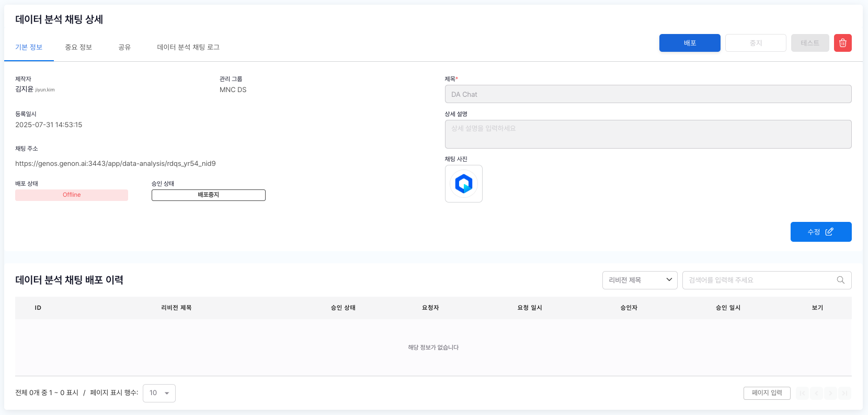The height and width of the screenshot is (415, 868).
Task: Click the 수정 edit button
Action: coord(820,232)
